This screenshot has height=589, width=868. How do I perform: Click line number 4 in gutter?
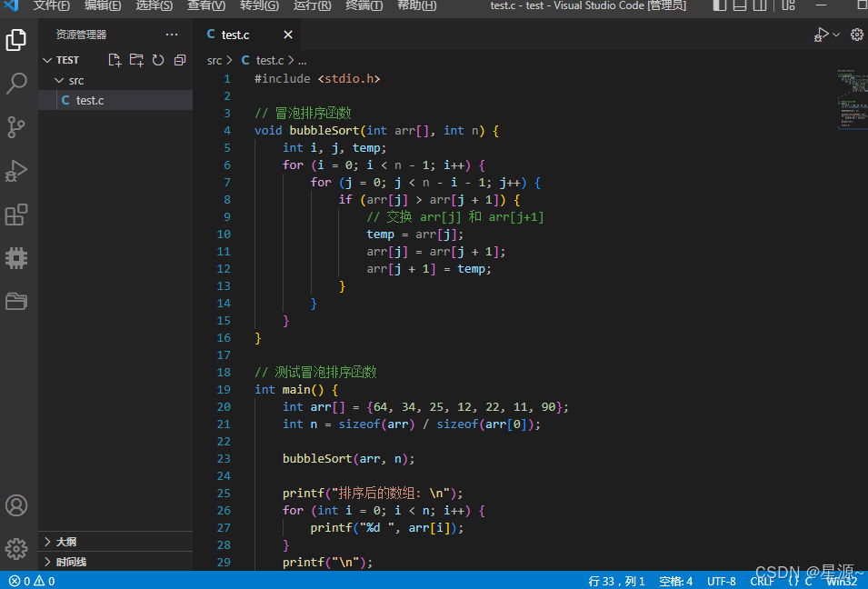pos(227,131)
